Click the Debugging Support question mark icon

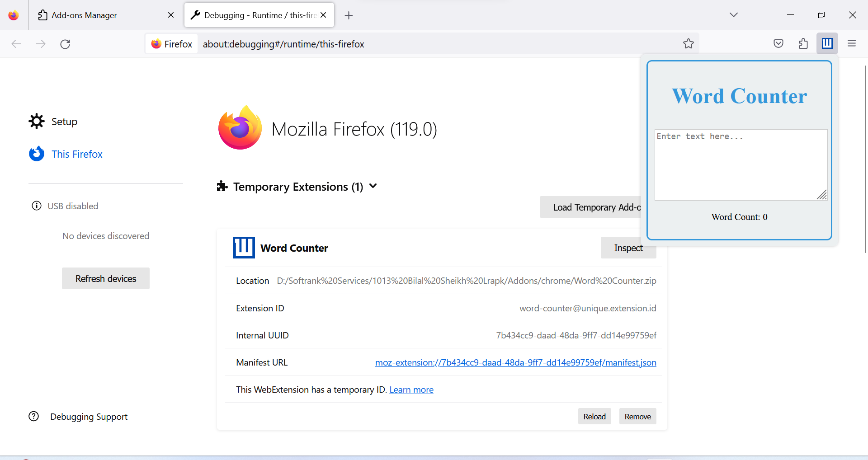click(x=34, y=416)
